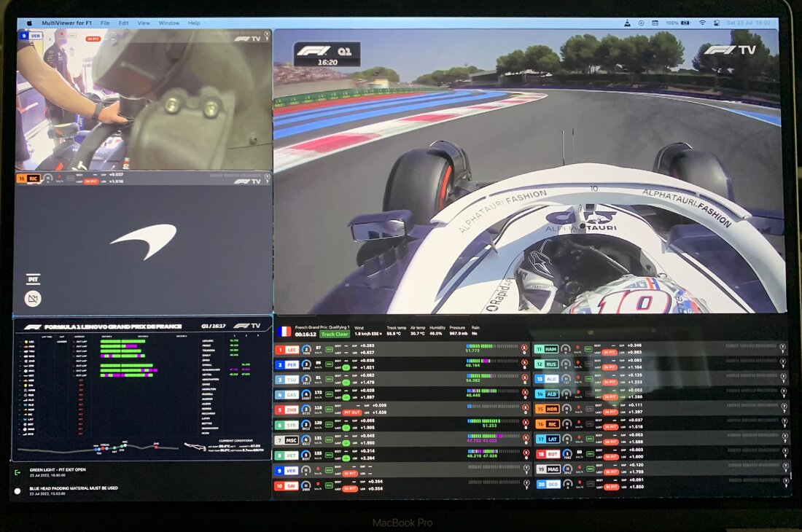The width and height of the screenshot is (802, 532).
Task: Click the white dot beside Blue Head Padding message
Action: (x=17, y=490)
